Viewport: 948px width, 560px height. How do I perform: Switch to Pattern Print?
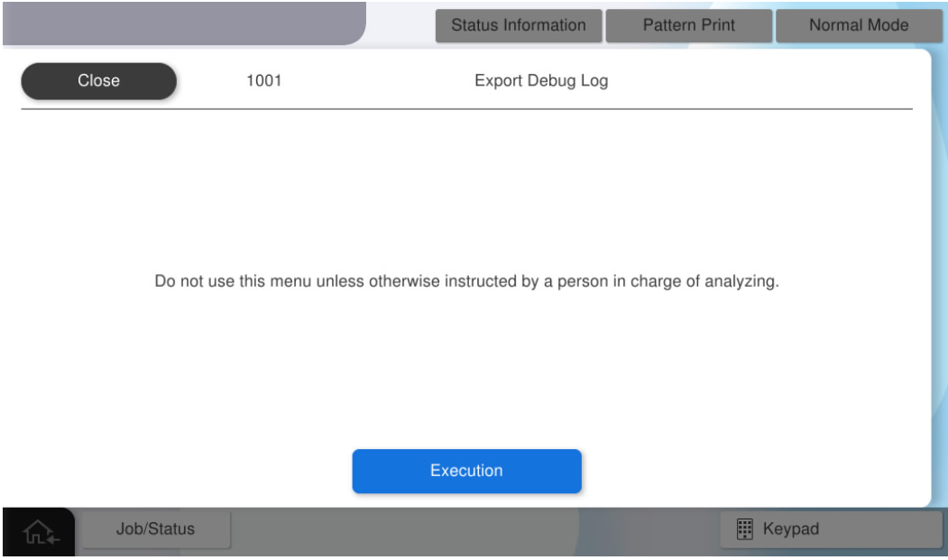pos(688,25)
